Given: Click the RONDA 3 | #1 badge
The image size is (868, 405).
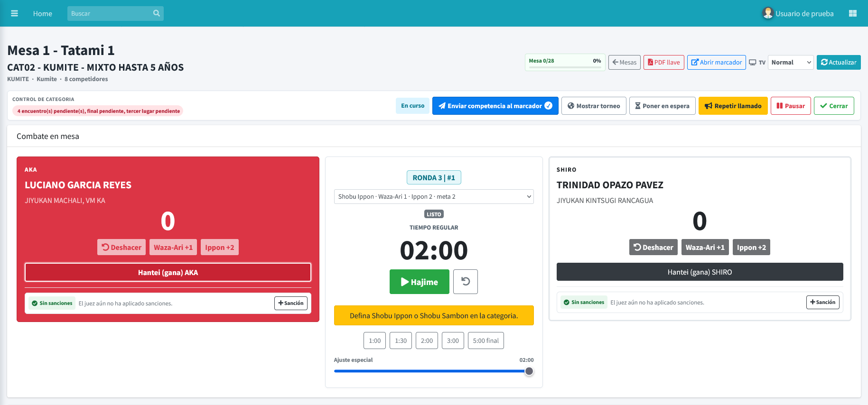Looking at the screenshot, I should pos(434,177).
